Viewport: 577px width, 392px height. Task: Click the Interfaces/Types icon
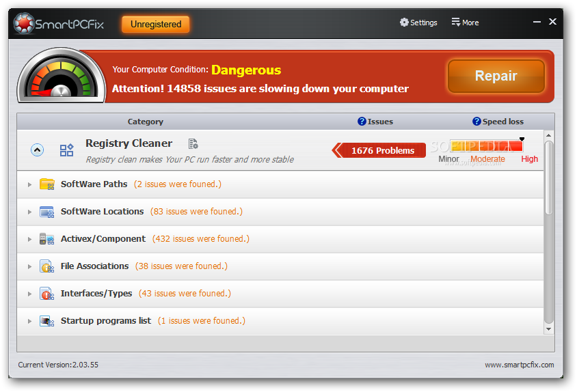click(46, 294)
